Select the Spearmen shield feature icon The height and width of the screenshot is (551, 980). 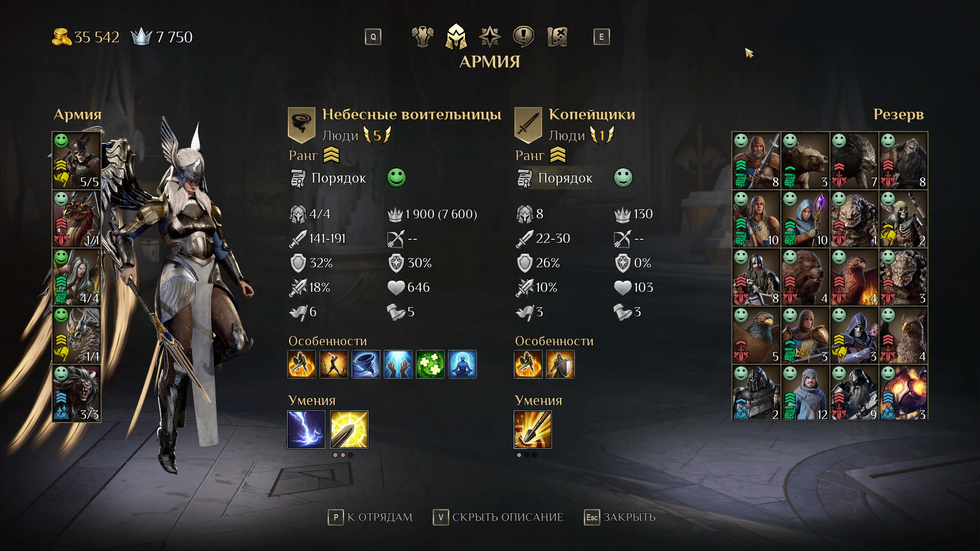tap(560, 364)
